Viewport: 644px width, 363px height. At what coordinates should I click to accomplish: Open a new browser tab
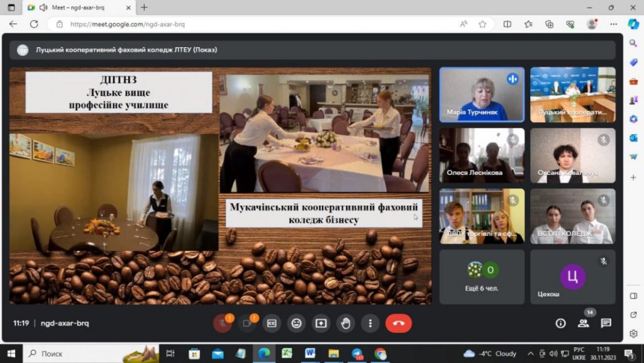(x=144, y=8)
